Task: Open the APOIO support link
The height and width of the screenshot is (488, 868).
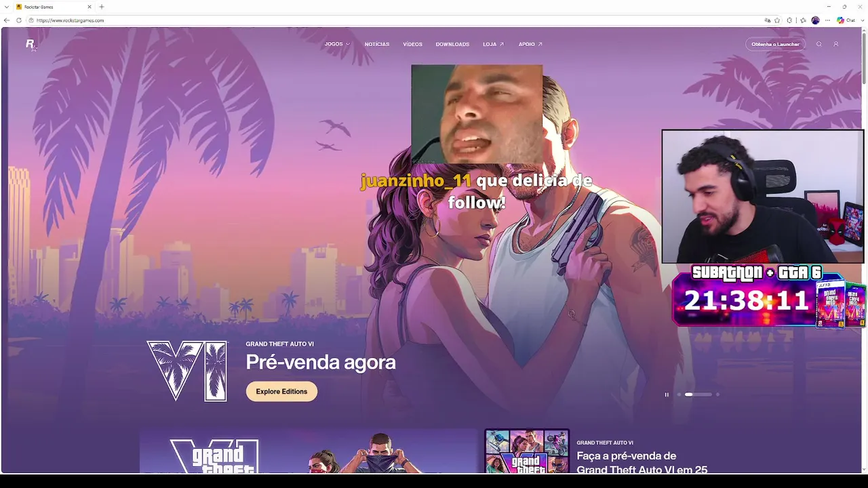Action: [530, 44]
